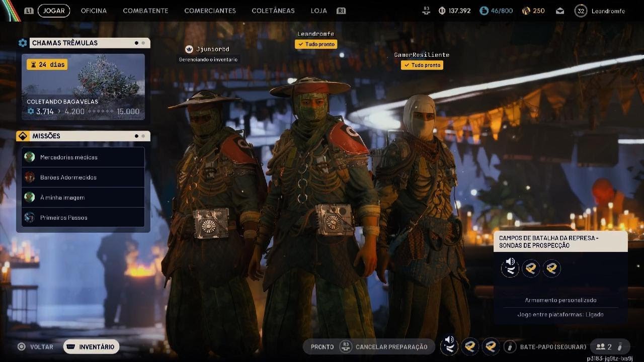
Task: Select second page dot in MISSÕES header
Action: coord(143,136)
